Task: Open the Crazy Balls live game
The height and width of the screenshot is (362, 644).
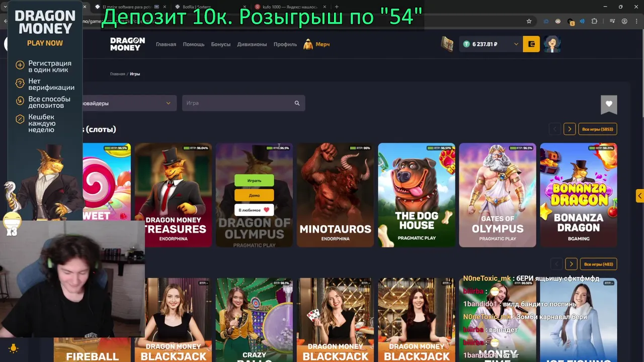Action: click(254, 320)
